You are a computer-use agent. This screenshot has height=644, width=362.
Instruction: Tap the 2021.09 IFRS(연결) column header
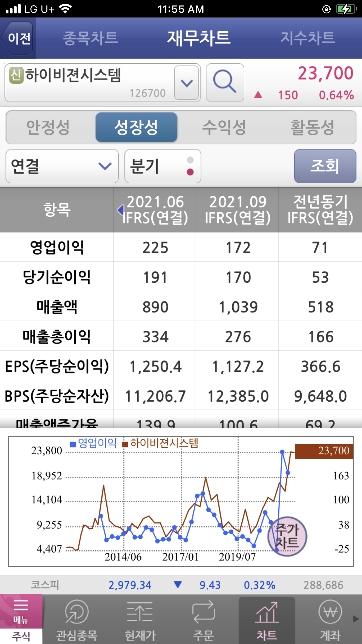pyautogui.click(x=237, y=210)
